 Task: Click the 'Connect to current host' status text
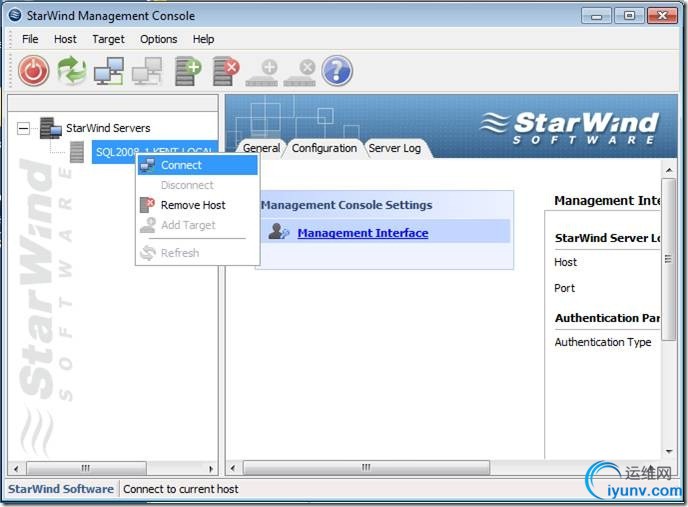point(181,489)
